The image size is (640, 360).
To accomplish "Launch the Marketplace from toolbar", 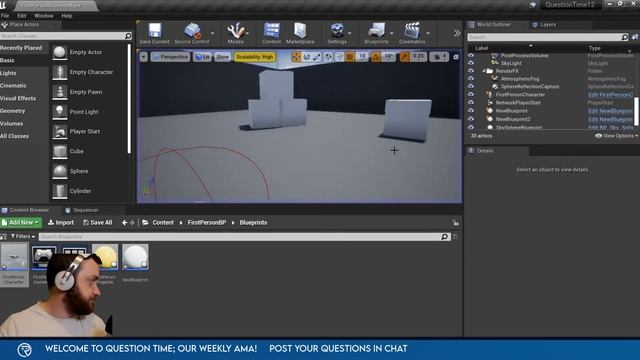I will [300, 33].
